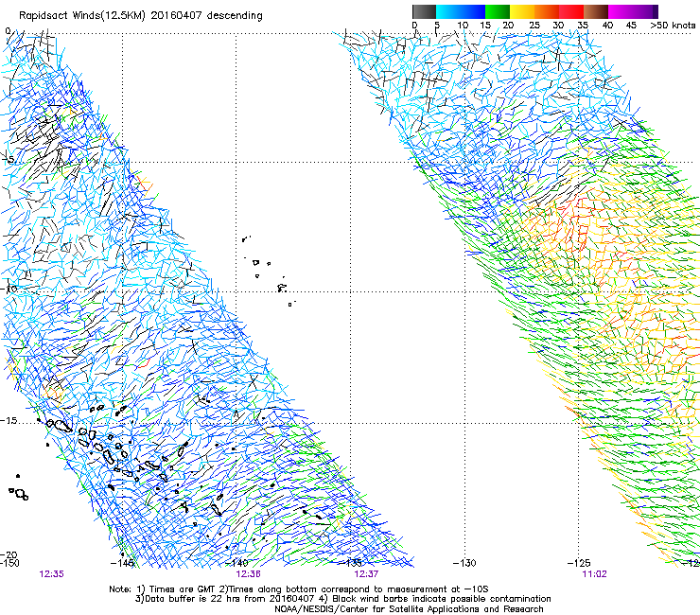Screen dimensions: 700x615
Task: Click the 'Rapidsact Winds(12.5KM) 20160407 descending' title
Action: pos(141,16)
